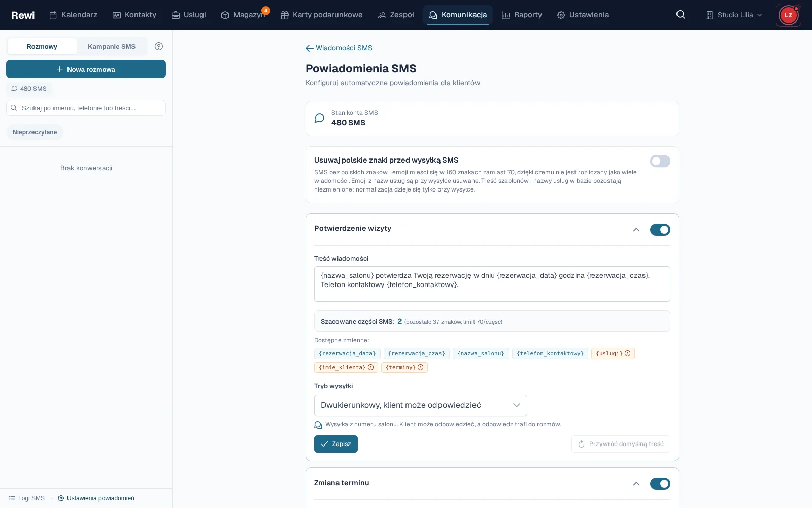Click the conversation search field

pyautogui.click(x=86, y=108)
